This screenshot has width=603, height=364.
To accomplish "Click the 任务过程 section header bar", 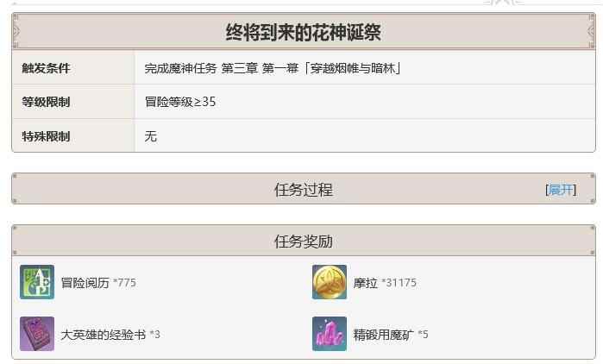I will pos(304,189).
